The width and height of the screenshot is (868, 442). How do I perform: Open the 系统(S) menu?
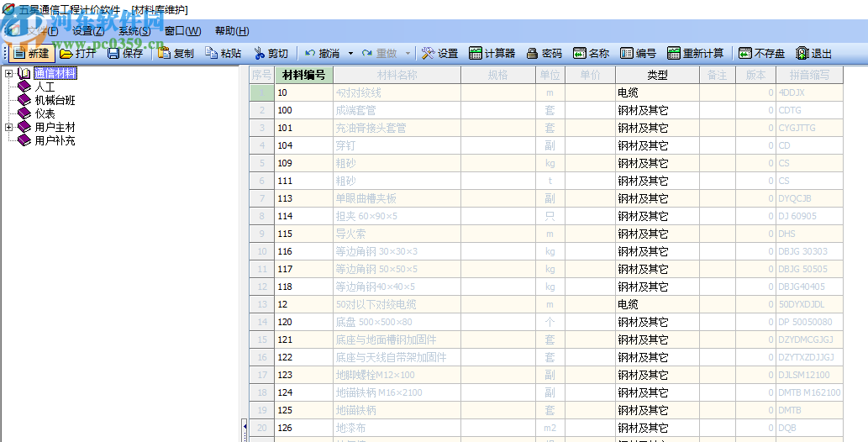(134, 31)
